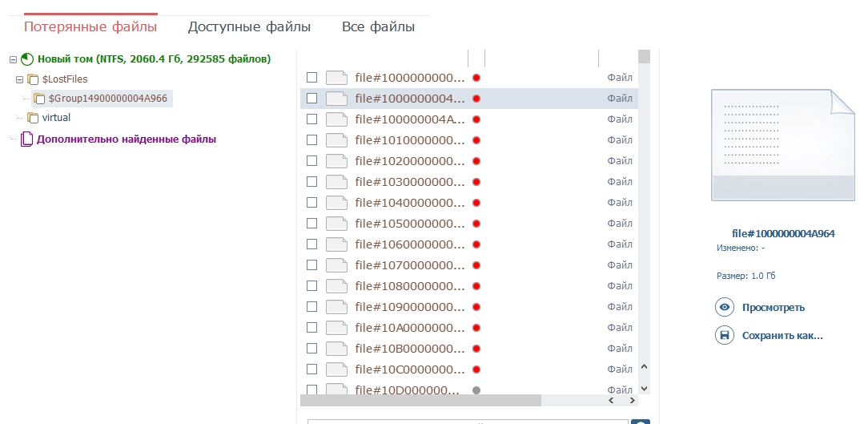Click the $LostFiles folder icon

[x=33, y=79]
